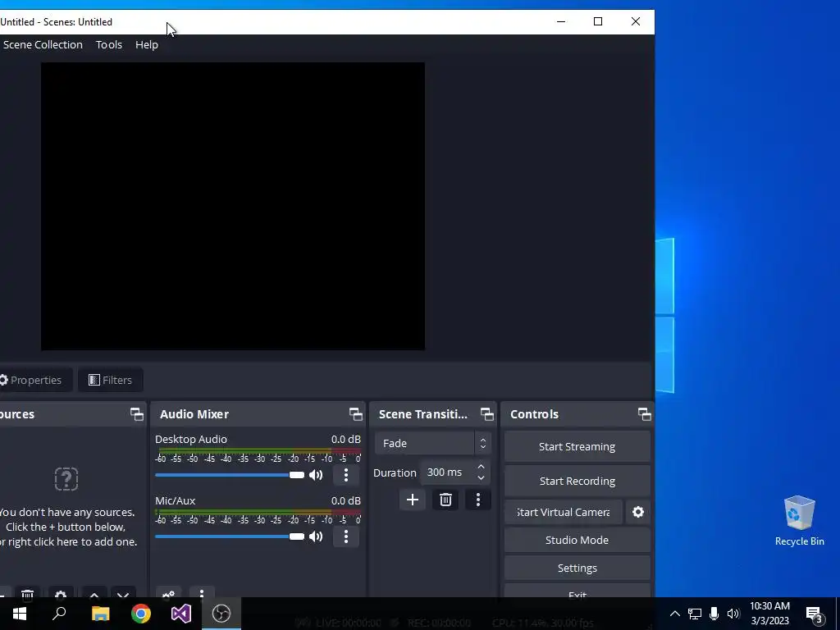
Task: Click the OBS Studio taskbar icon
Action: tap(221, 614)
